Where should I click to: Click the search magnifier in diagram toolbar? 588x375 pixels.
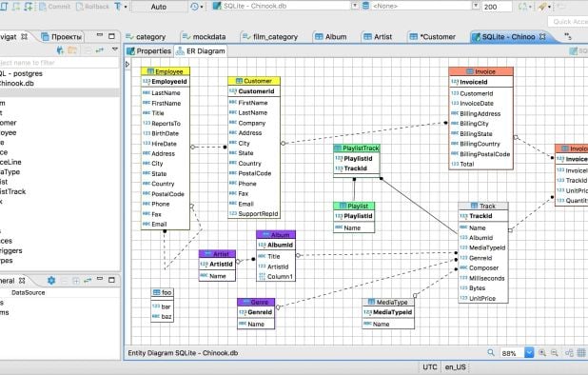tap(491, 352)
